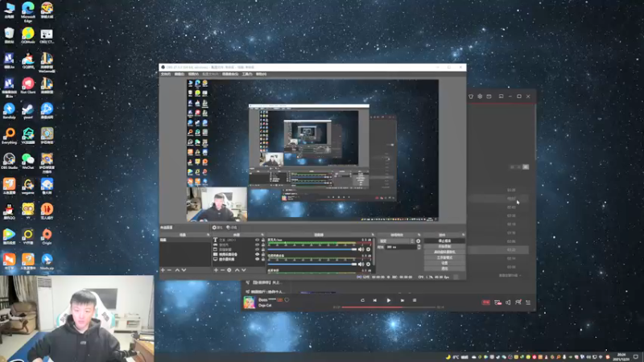Open the Edit menu in OBS
The height and width of the screenshot is (362, 644).
(179, 74)
